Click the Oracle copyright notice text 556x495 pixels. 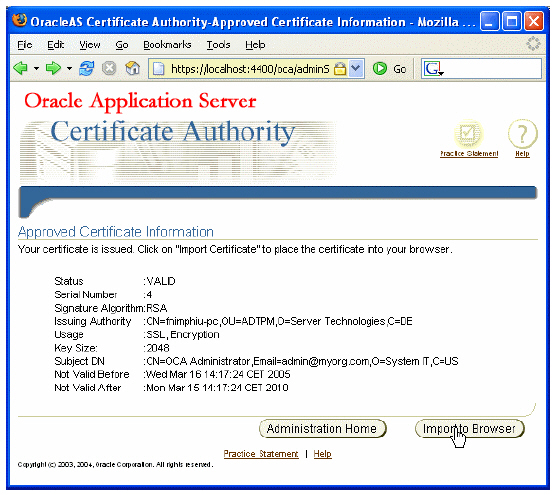pyautogui.click(x=116, y=465)
